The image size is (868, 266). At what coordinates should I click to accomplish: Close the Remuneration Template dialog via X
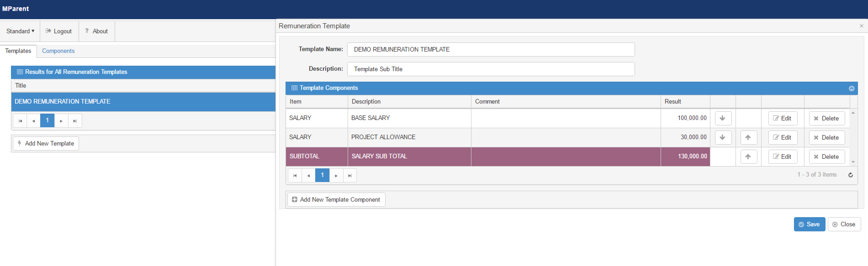861,26
